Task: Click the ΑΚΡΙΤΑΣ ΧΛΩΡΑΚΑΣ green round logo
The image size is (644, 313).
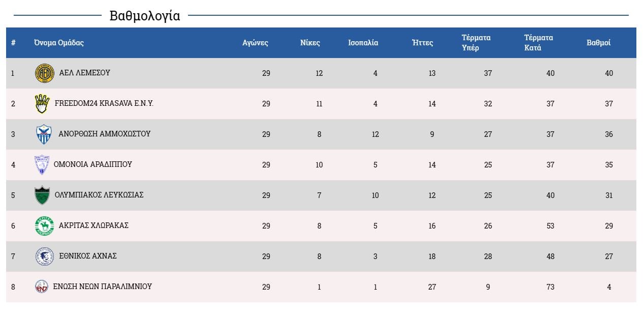Action: (44, 226)
